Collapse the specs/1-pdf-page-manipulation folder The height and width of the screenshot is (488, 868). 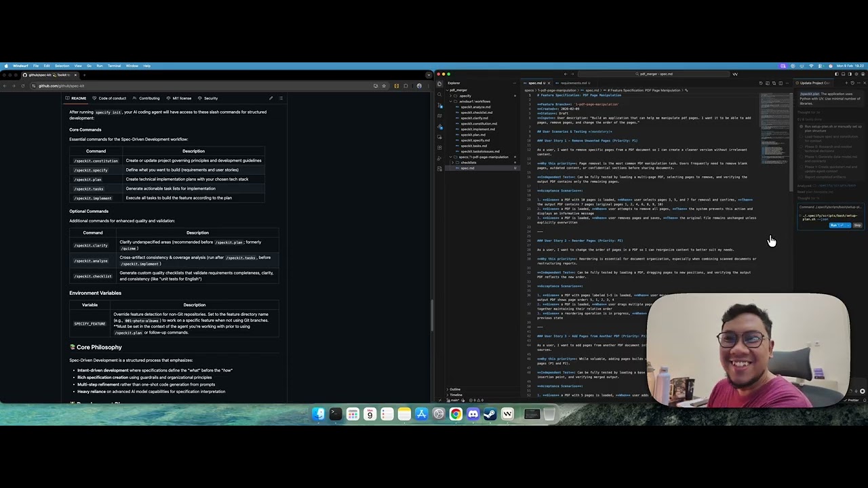click(483, 157)
